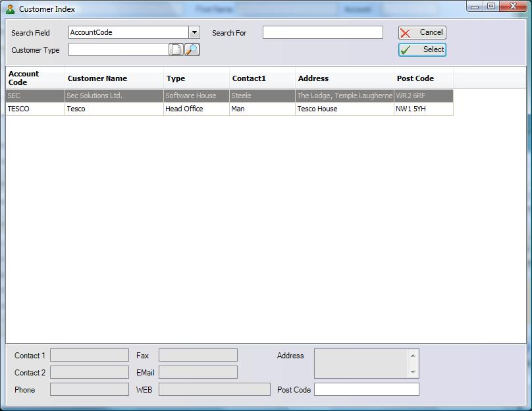Maximize the Customer Index window
532x411 pixels.
click(491, 6)
